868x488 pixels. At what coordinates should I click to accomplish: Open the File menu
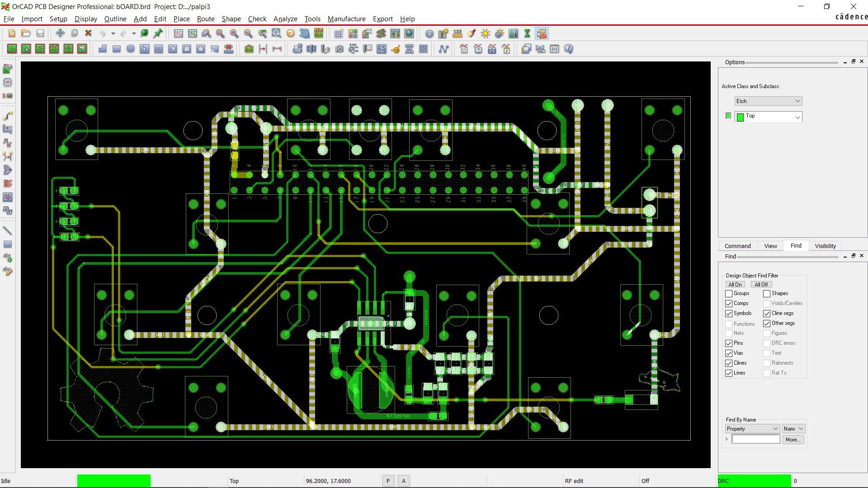pyautogui.click(x=9, y=19)
